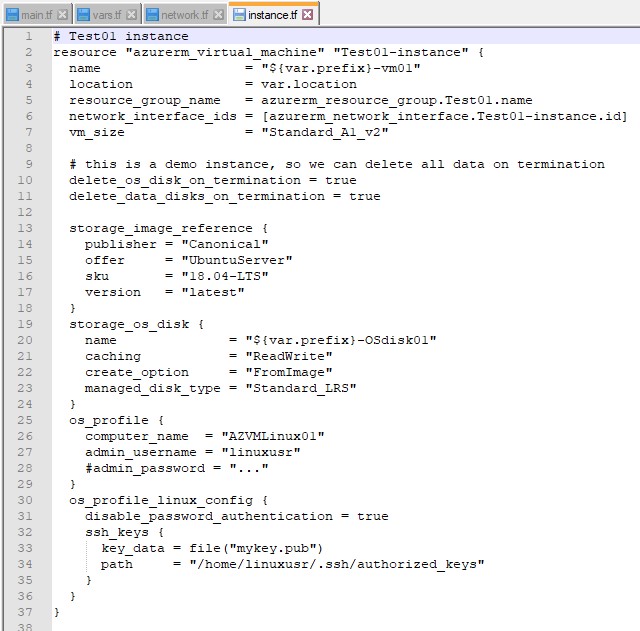The image size is (640, 631).
Task: Click the disk icon on network.tf tab
Action: point(153,15)
